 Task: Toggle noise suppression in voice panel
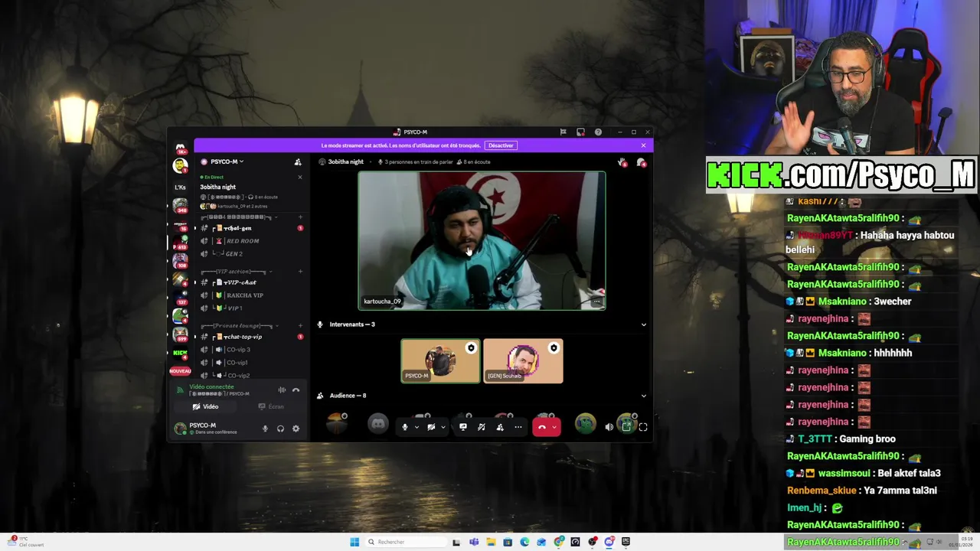(x=282, y=390)
